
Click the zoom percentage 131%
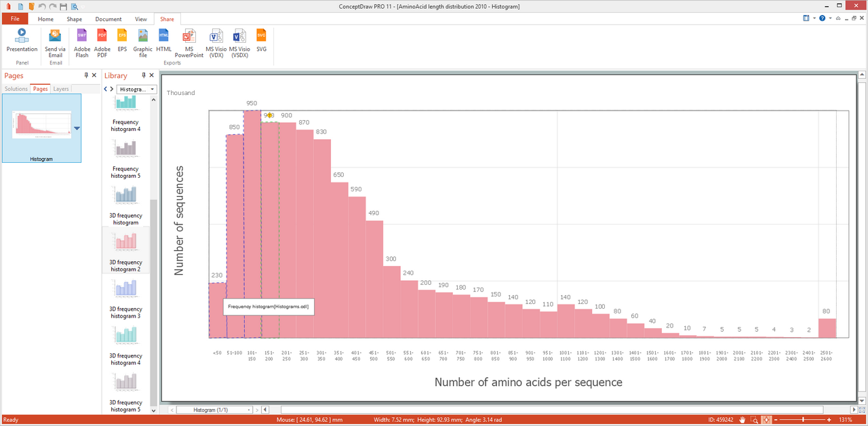846,420
